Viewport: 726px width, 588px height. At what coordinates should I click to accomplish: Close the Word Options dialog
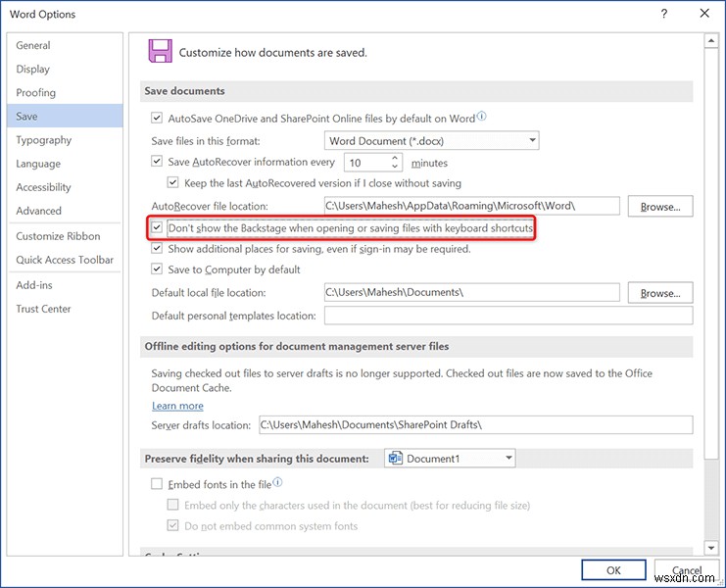(704, 14)
